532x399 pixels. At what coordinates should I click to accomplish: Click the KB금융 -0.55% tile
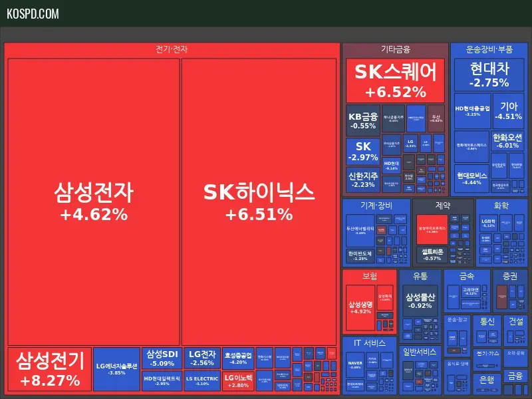click(363, 120)
